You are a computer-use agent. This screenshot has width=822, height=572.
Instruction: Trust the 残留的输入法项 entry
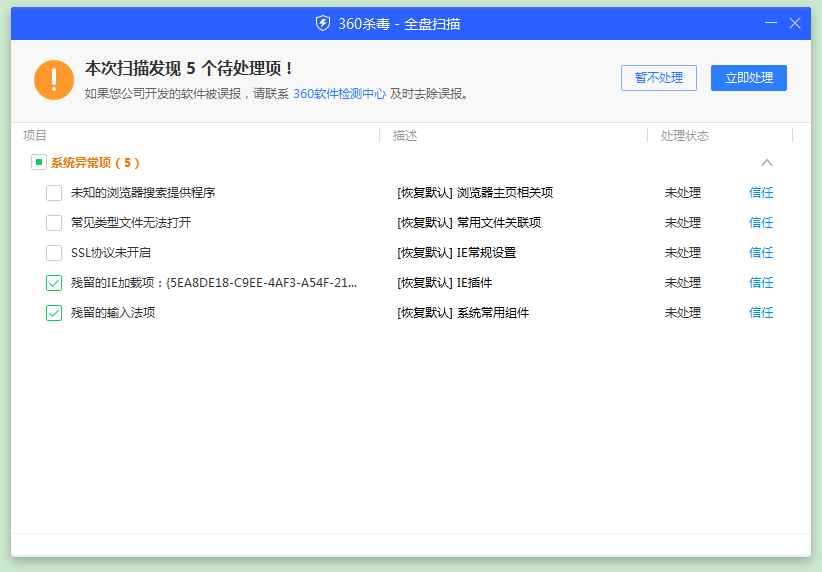[x=761, y=313]
